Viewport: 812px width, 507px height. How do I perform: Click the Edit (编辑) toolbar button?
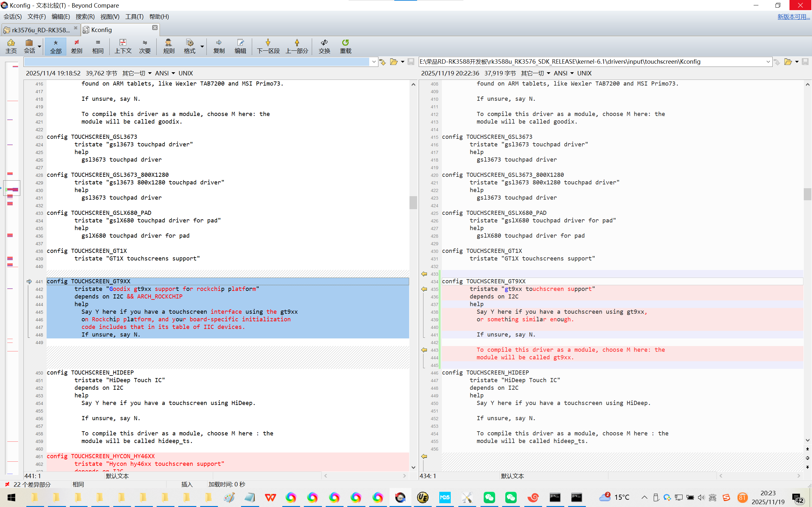pyautogui.click(x=240, y=46)
